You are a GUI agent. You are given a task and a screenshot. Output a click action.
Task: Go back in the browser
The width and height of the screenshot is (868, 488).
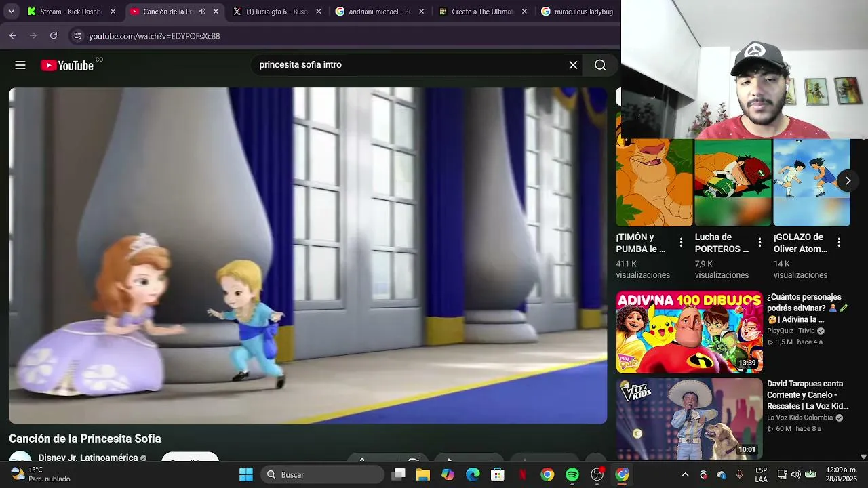point(13,36)
